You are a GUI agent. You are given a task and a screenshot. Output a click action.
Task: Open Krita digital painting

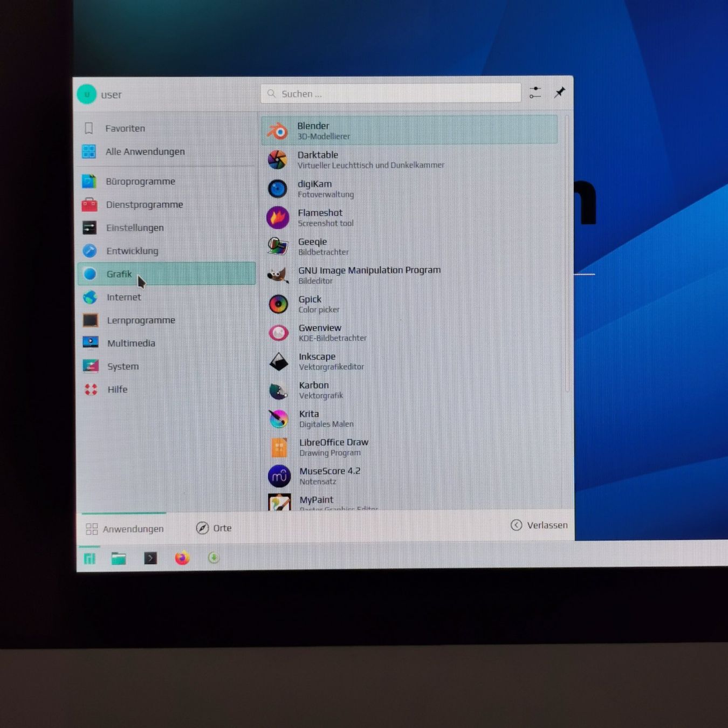[x=409, y=418]
